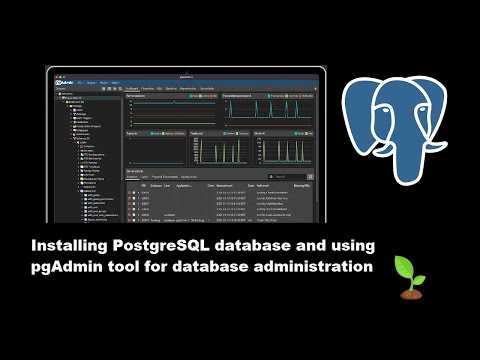Screen dimensions: 480x360
Task: Collapse the Databases node arrow
Action: [64, 102]
